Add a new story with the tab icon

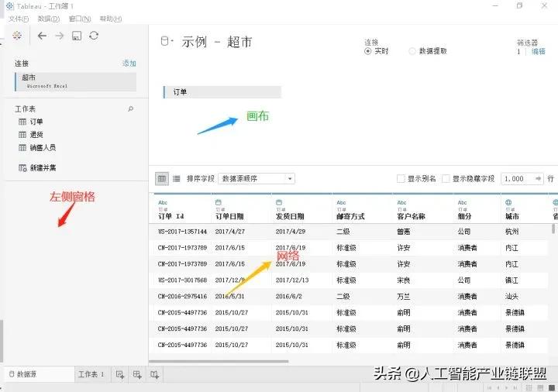coord(154,374)
